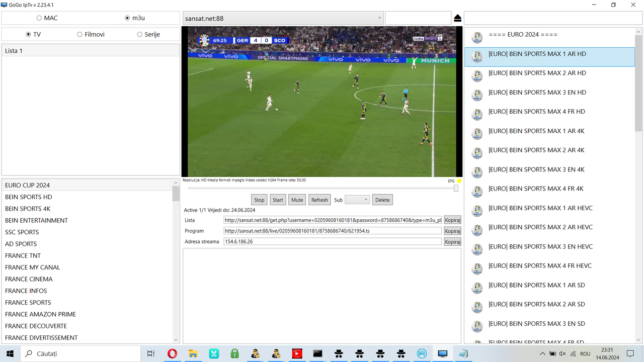The image size is (644, 362).
Task: Click the eject icon beside the search field
Action: point(457,18)
